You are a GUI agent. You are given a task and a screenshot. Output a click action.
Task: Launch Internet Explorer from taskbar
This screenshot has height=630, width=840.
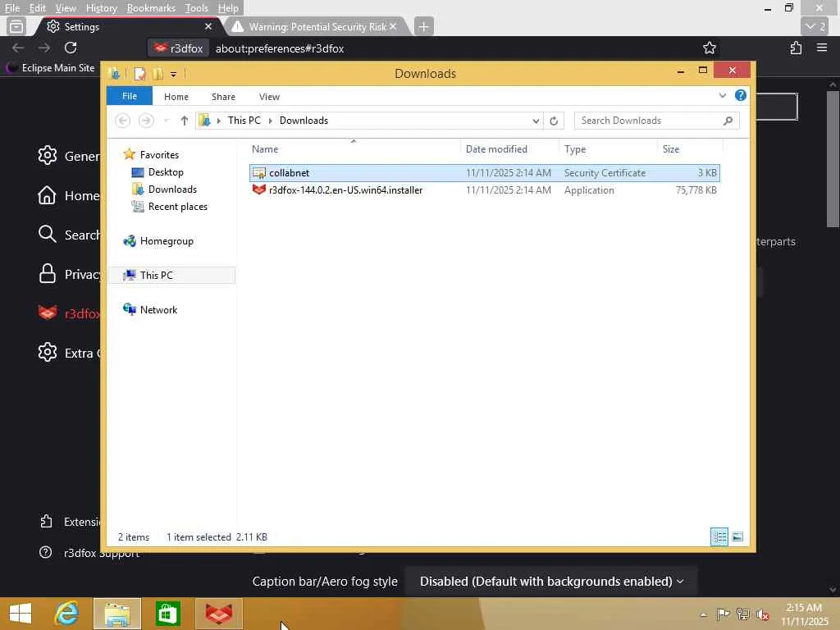point(67,614)
